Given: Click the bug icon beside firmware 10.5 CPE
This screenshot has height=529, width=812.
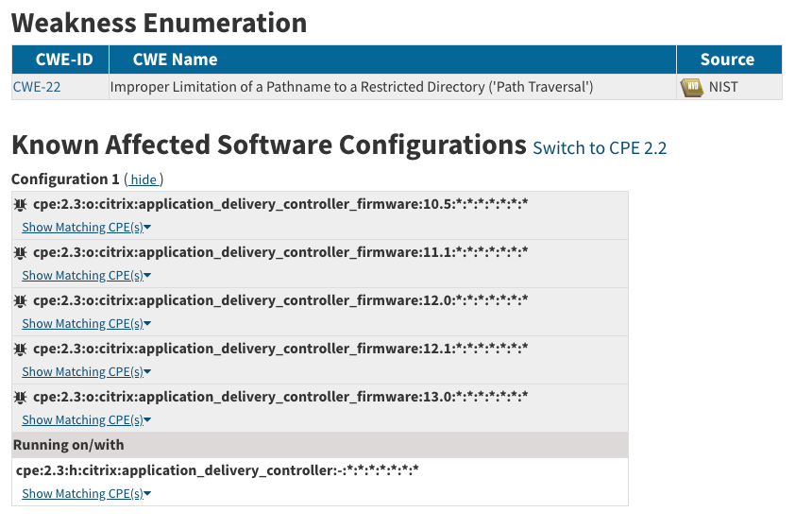Looking at the screenshot, I should (x=21, y=204).
